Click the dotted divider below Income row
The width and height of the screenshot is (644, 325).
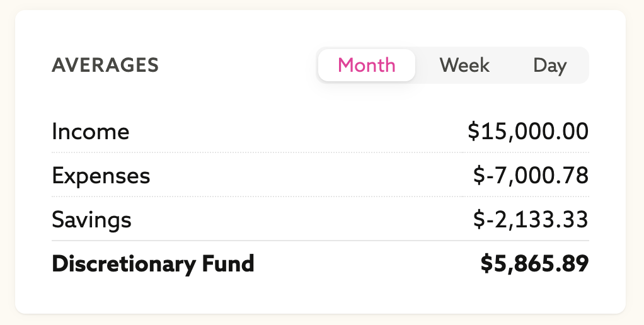pos(320,152)
